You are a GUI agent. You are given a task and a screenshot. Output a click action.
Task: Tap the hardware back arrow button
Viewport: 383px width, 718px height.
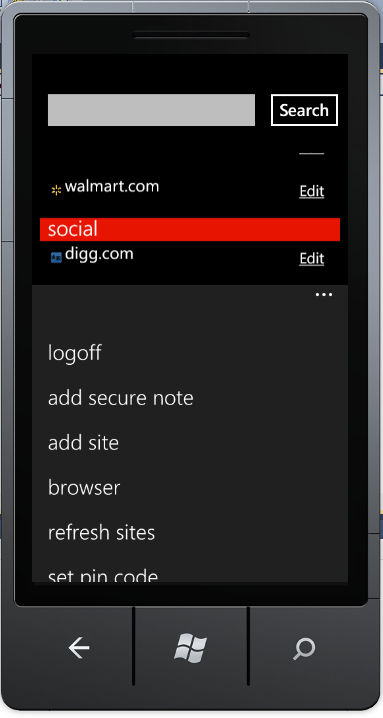click(79, 647)
